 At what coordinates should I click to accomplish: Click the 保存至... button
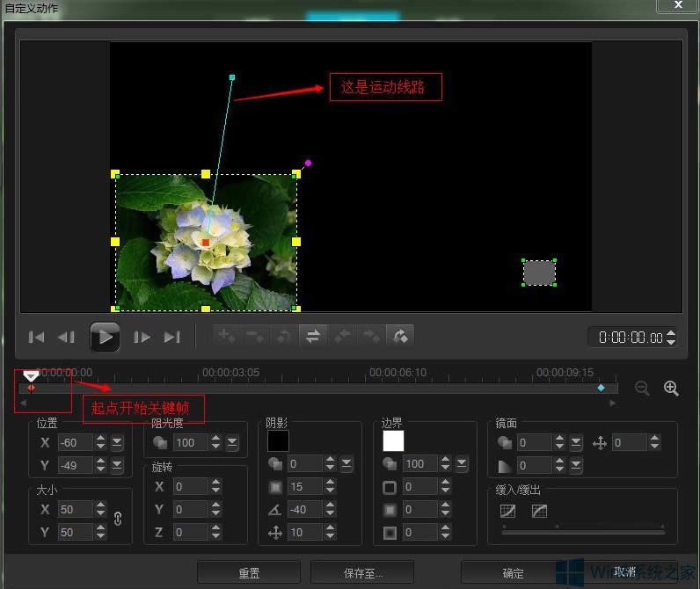pos(362,573)
